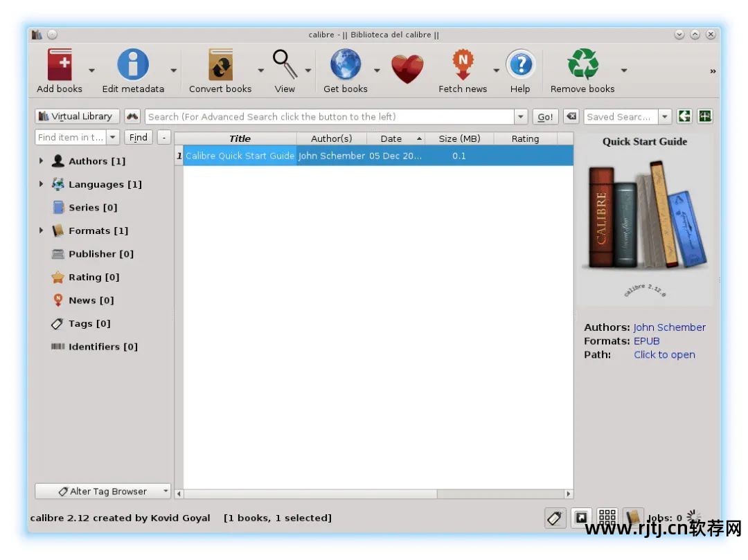Expand the Authors category arrow
Image resolution: width=748 pixels, height=560 pixels.
(x=41, y=161)
